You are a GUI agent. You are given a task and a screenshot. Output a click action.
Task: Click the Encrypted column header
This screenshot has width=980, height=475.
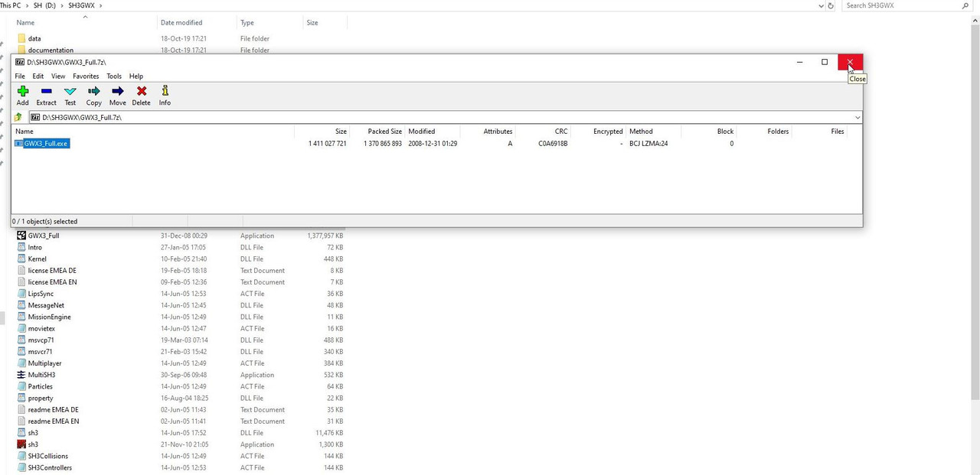(x=598, y=132)
